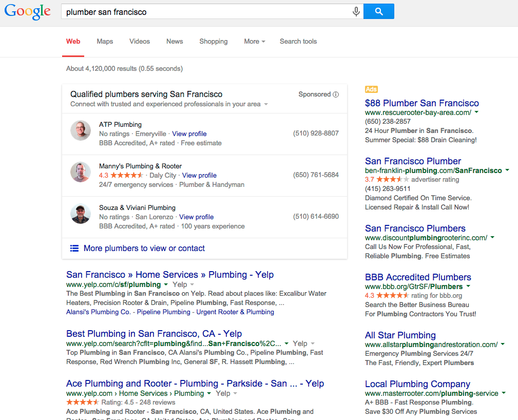
Task: Open Local Plumbing Company ad
Action: pyautogui.click(x=417, y=384)
